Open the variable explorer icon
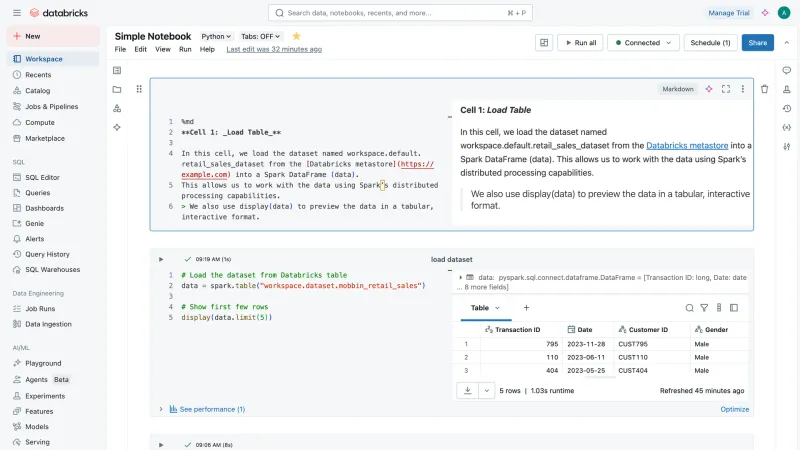 [x=787, y=128]
